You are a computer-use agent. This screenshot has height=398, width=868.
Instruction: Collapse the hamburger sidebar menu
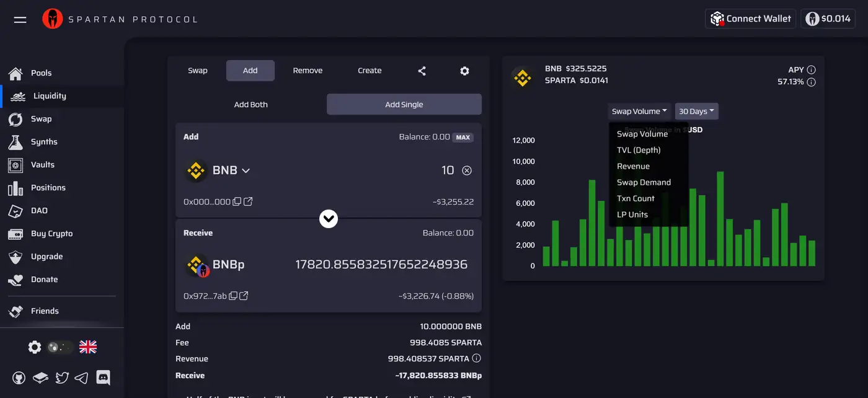(x=20, y=19)
